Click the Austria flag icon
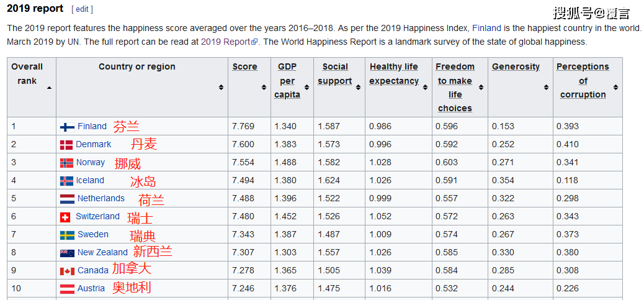 67,289
